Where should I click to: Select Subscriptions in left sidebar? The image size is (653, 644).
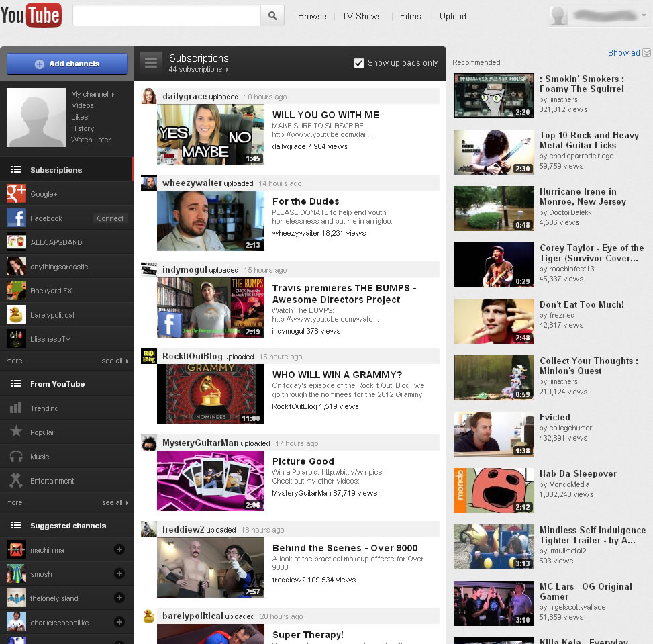(67, 169)
